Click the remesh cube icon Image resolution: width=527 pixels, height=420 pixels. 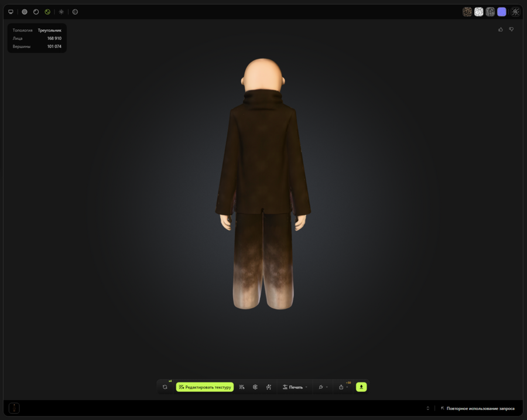point(255,387)
